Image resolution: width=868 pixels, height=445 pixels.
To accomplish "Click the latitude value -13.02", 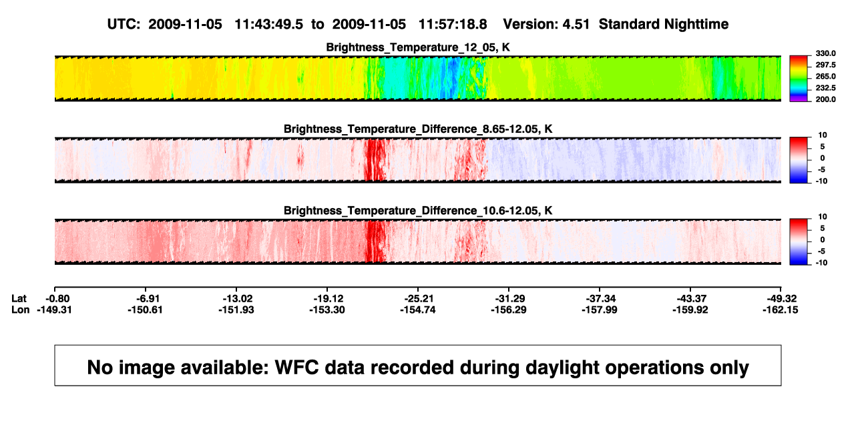I will (x=237, y=298).
